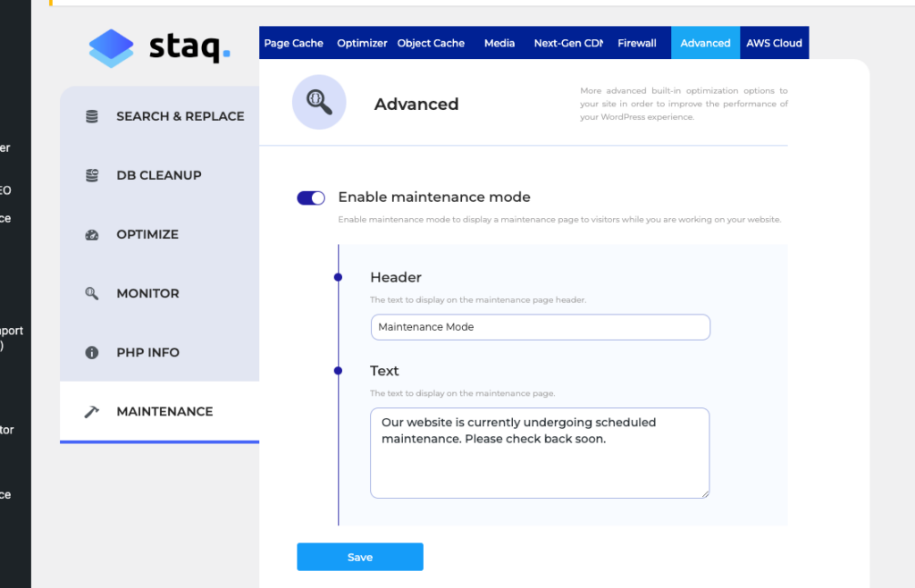The image size is (915, 588).
Task: Click the Maintenance Mode header input
Action: click(x=540, y=327)
